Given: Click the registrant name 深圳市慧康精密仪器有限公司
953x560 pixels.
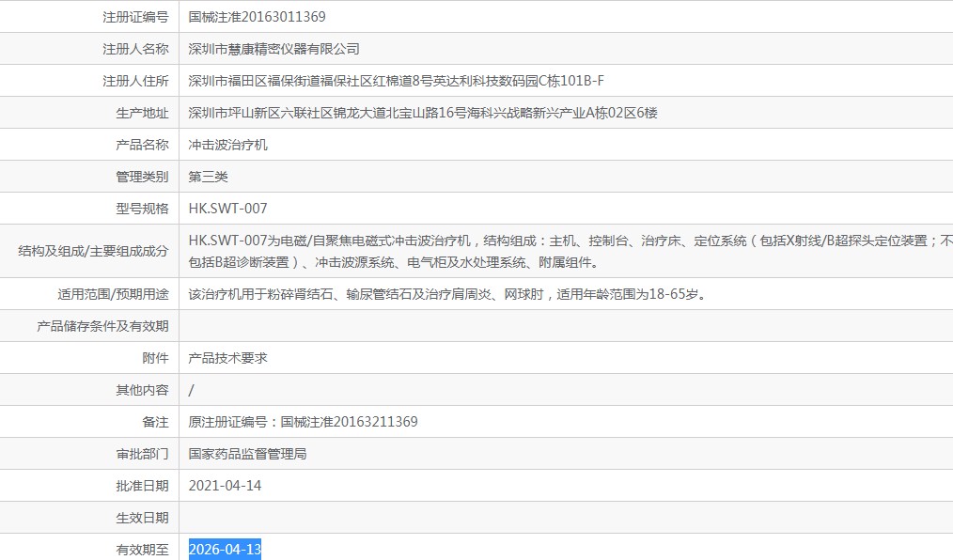Looking at the screenshot, I should 274,49.
